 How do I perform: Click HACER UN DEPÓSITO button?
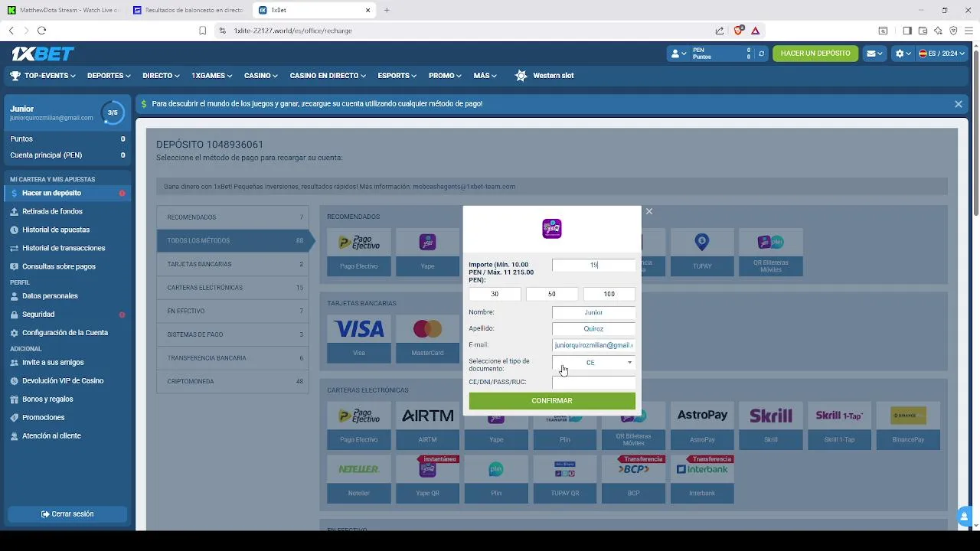(x=815, y=54)
